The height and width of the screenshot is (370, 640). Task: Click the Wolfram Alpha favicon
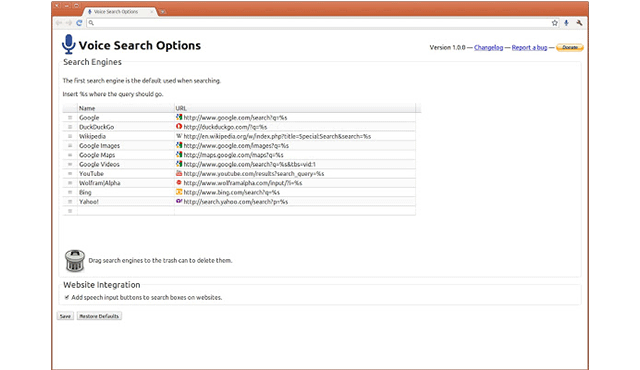[179, 183]
